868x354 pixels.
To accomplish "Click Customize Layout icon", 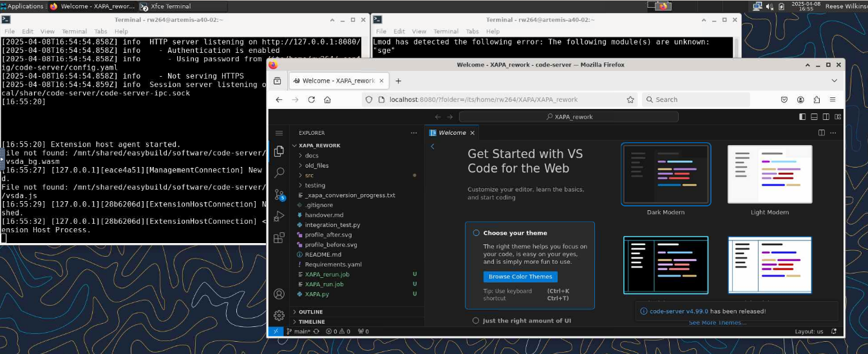I will click(837, 117).
